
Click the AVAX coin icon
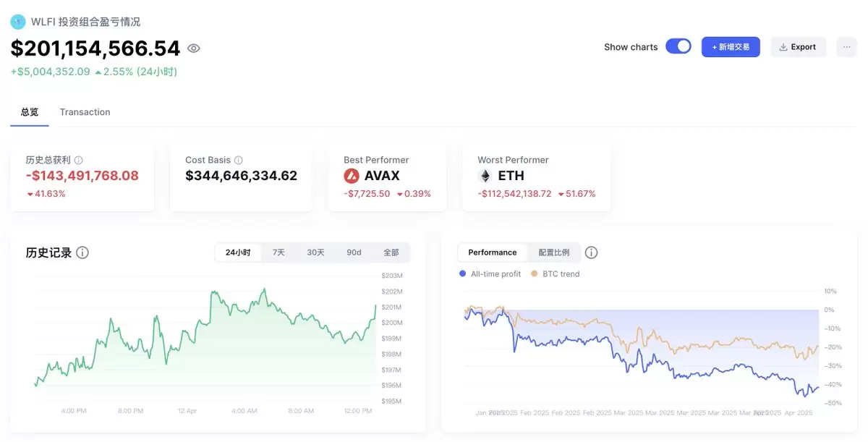352,176
